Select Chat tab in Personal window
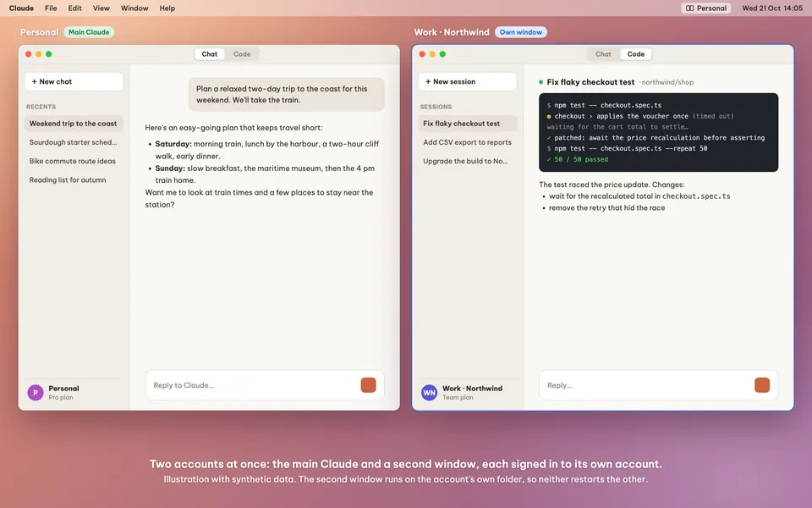The height and width of the screenshot is (508, 812). [209, 54]
